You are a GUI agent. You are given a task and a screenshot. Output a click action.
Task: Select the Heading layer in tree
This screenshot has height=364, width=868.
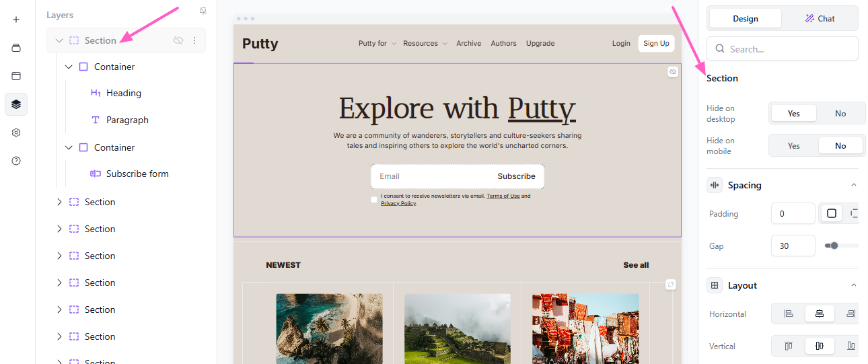point(124,94)
